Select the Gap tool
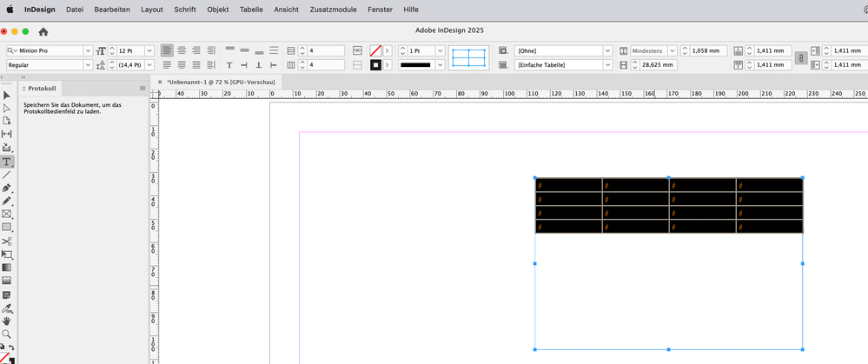This screenshot has height=364, width=868. [7, 134]
